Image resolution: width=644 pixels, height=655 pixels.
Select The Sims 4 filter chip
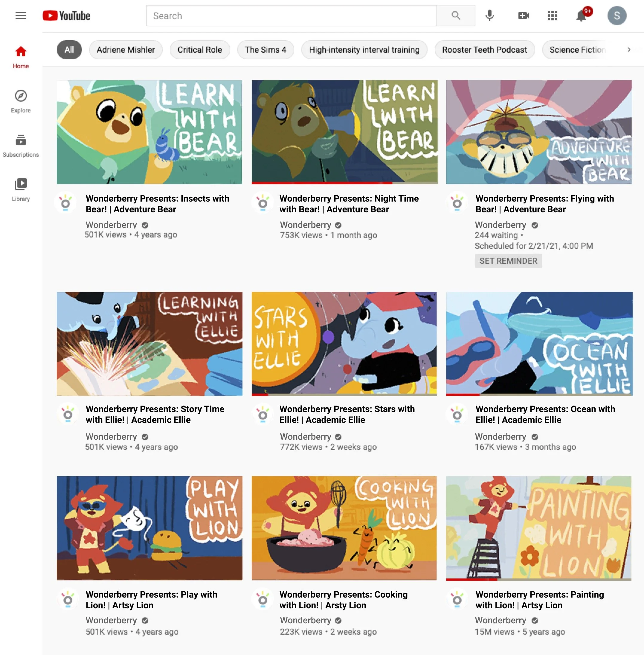[265, 50]
